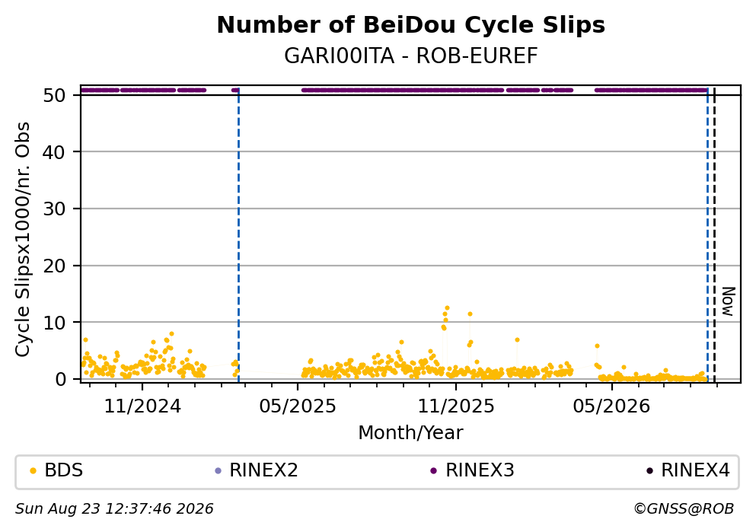The width and height of the screenshot is (756, 532).
Task: Click the ©GNSS@ROB copyright text
Action: pos(684,509)
